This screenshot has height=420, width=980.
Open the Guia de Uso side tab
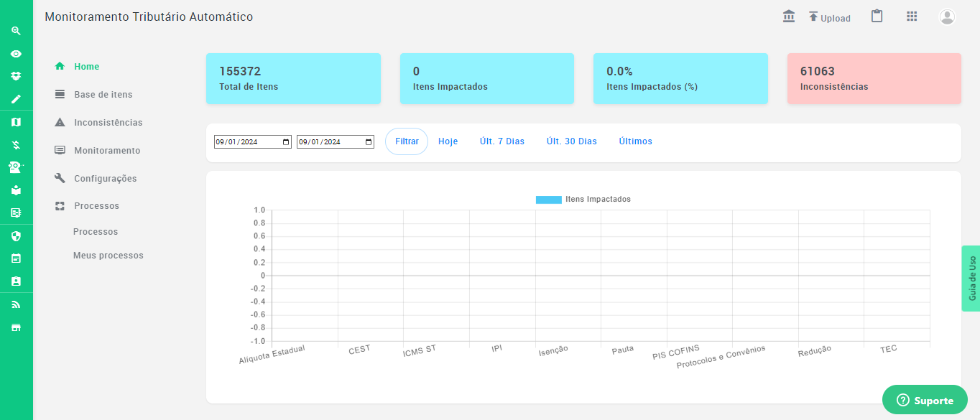click(x=971, y=279)
